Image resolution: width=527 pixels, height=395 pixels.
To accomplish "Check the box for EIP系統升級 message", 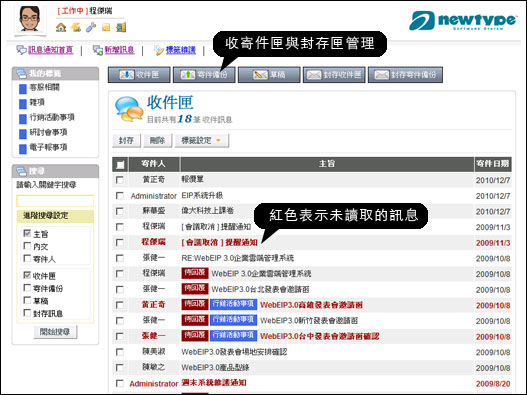I will pyautogui.click(x=120, y=196).
